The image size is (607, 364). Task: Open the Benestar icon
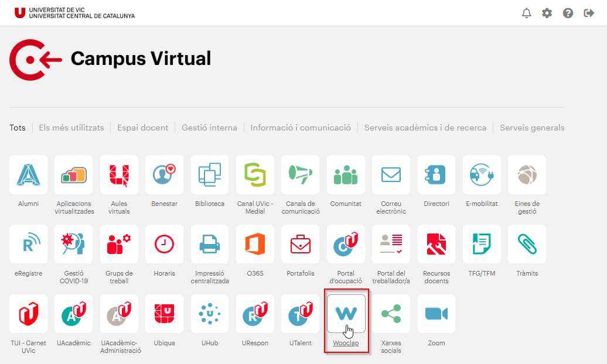click(164, 175)
